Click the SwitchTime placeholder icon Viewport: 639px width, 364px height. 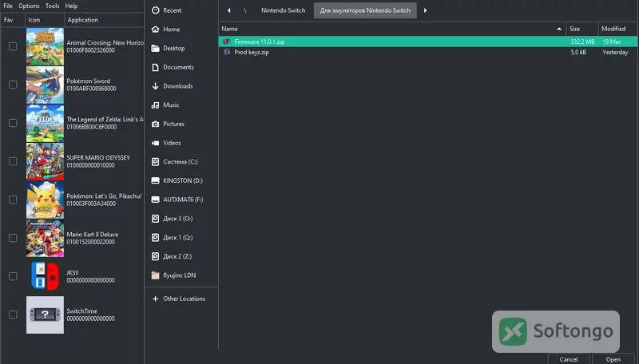(45, 315)
